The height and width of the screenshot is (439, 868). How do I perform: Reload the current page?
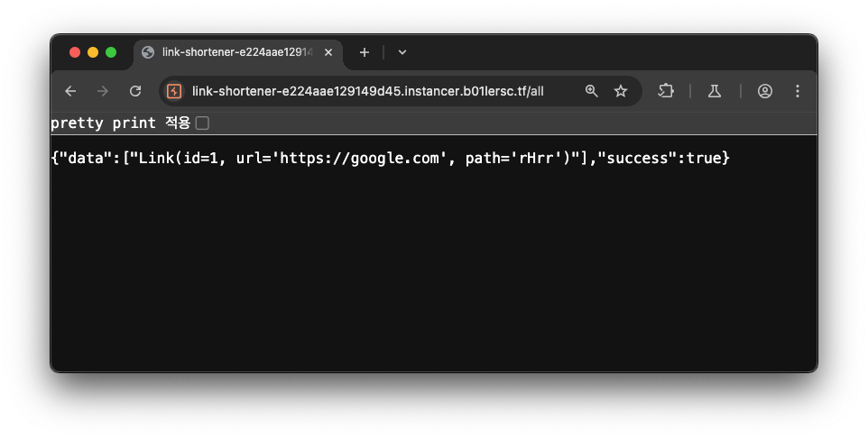point(135,91)
